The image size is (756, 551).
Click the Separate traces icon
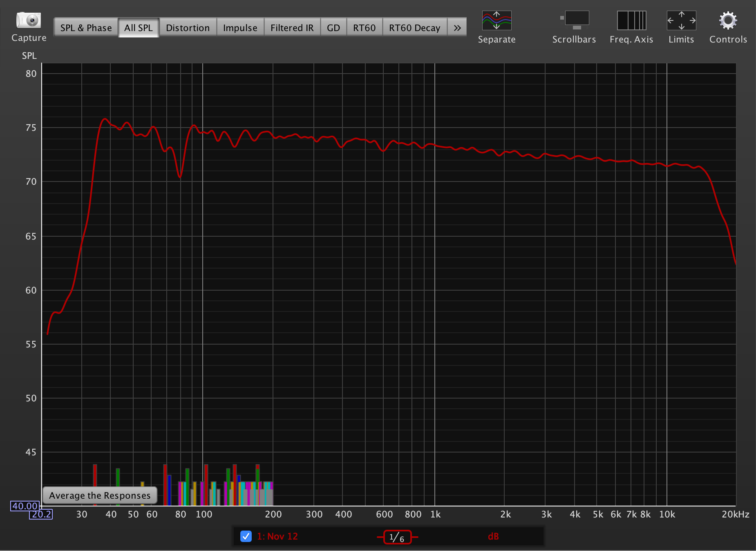(x=497, y=20)
